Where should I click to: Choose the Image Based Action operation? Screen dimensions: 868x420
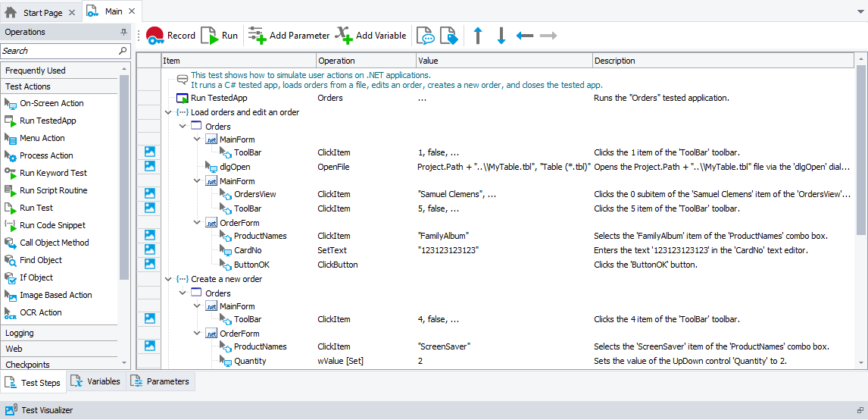pyautogui.click(x=55, y=295)
